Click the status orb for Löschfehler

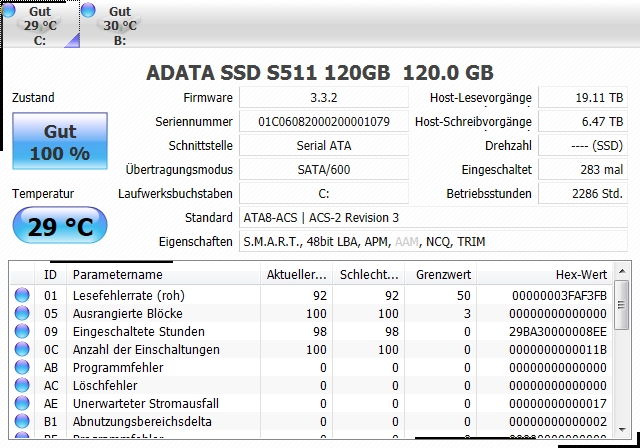pos(22,385)
